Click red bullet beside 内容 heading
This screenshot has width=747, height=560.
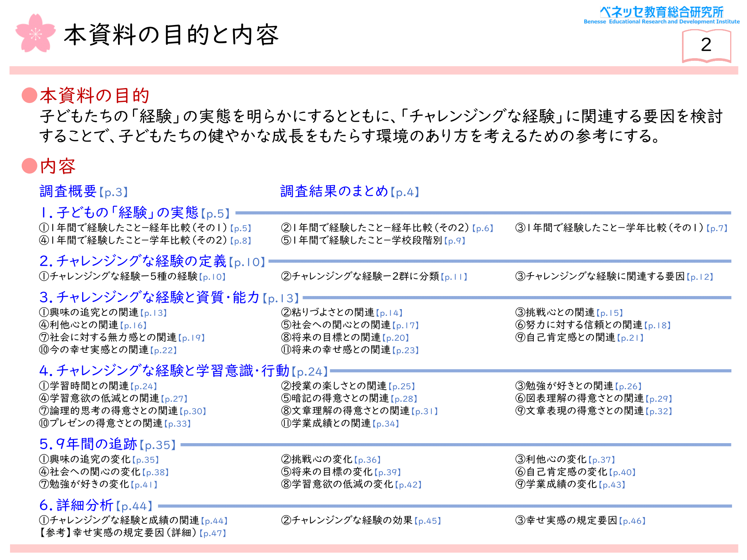coord(29,166)
